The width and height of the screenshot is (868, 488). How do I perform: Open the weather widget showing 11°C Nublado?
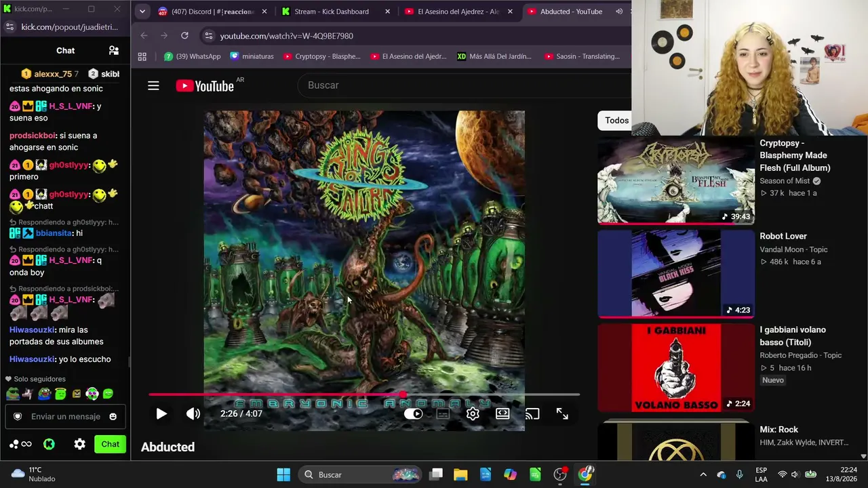pos(34,474)
